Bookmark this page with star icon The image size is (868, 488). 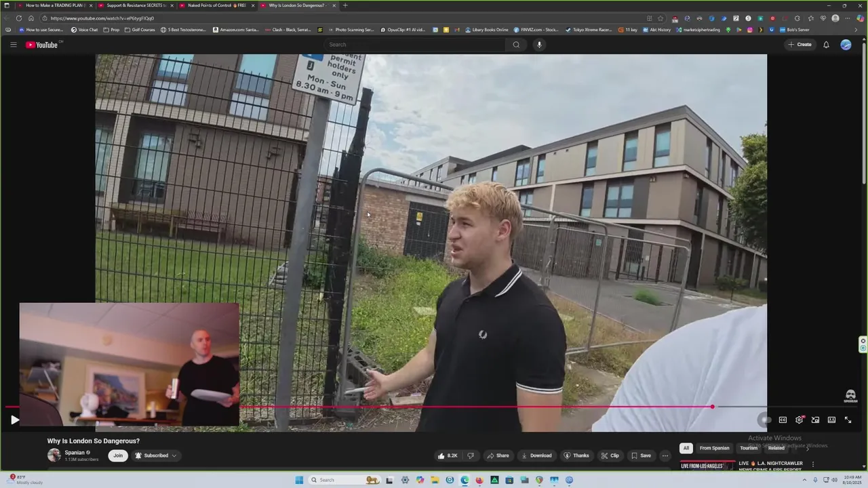coord(660,18)
